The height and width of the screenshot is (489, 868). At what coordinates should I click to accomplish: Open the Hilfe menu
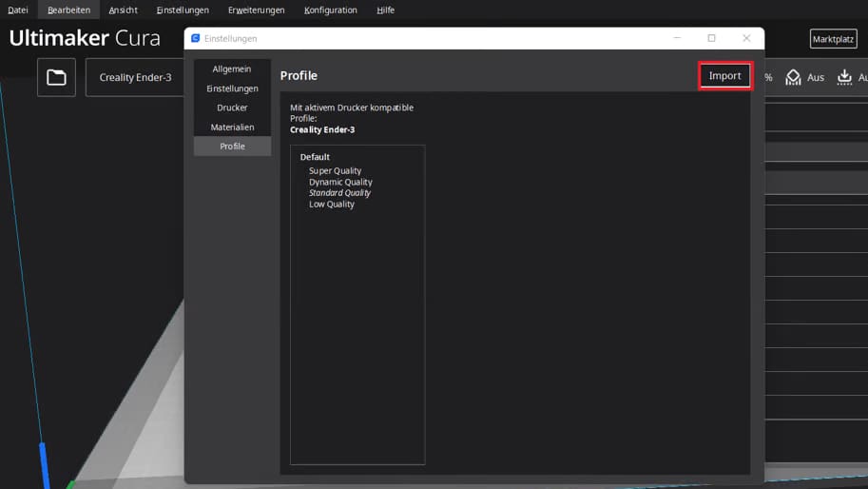coord(385,10)
